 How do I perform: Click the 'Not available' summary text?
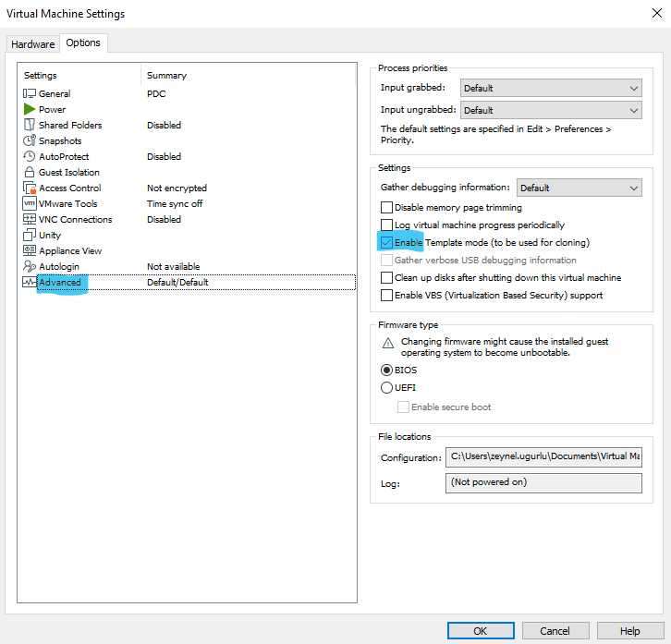pos(174,266)
